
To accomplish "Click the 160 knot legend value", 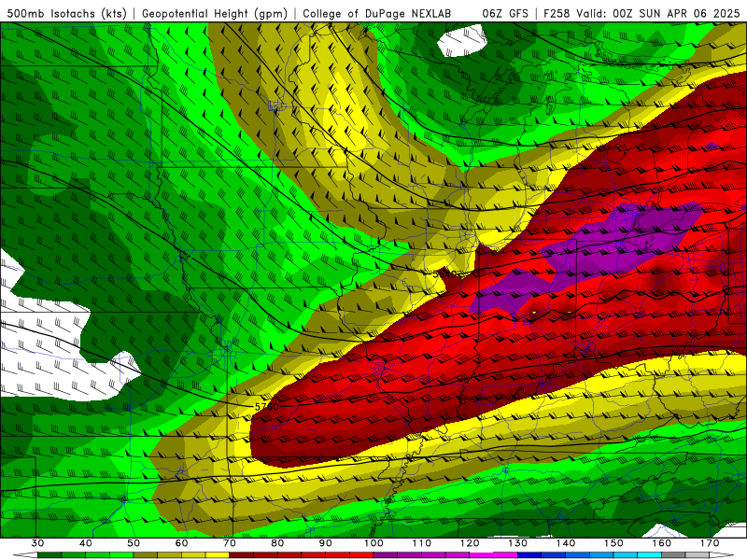I will point(662,543).
